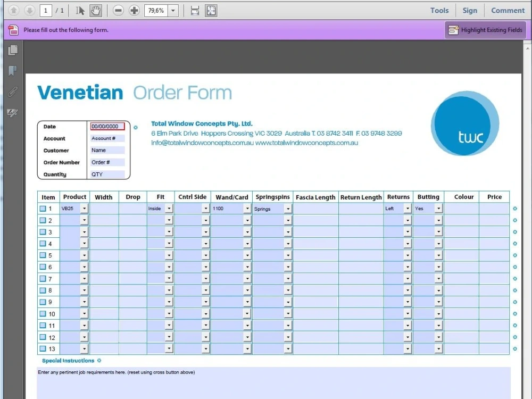Tick the item 8 checkbox
The image size is (532, 399).
[43, 290]
